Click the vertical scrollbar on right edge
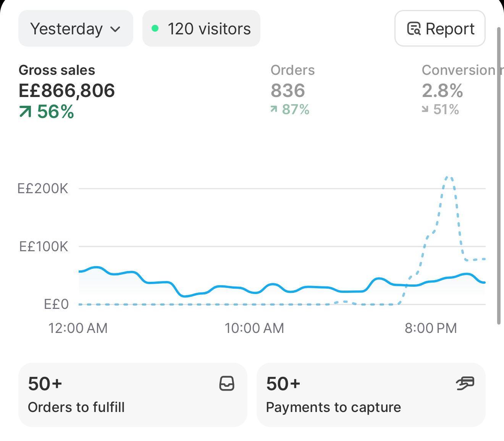 click(499, 176)
